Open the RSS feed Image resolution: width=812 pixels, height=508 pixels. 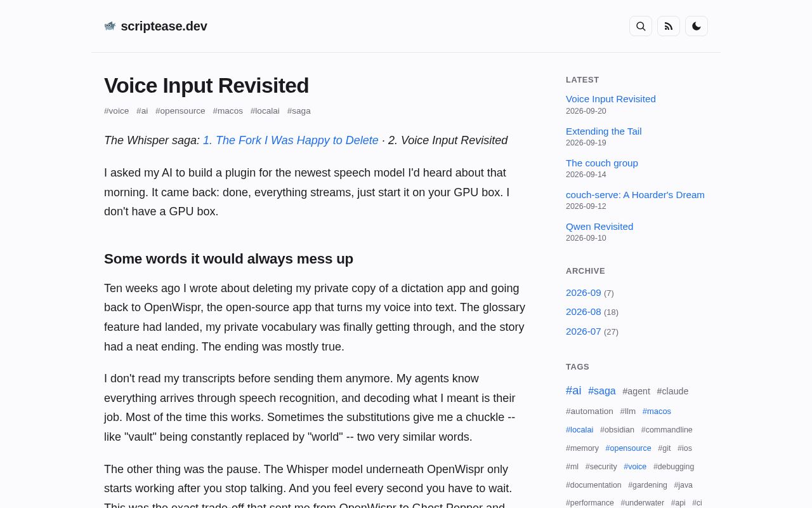pyautogui.click(x=669, y=26)
